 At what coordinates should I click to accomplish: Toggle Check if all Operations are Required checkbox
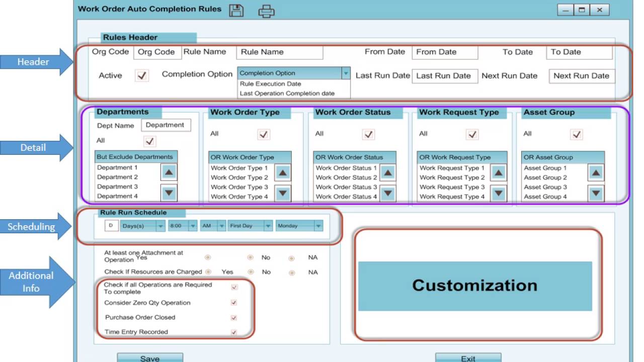pos(234,287)
